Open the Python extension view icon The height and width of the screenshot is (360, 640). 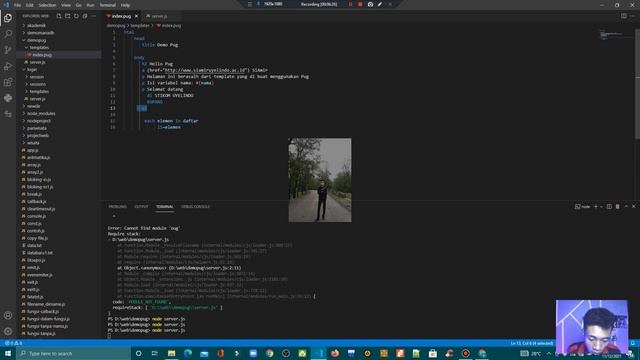8,98
